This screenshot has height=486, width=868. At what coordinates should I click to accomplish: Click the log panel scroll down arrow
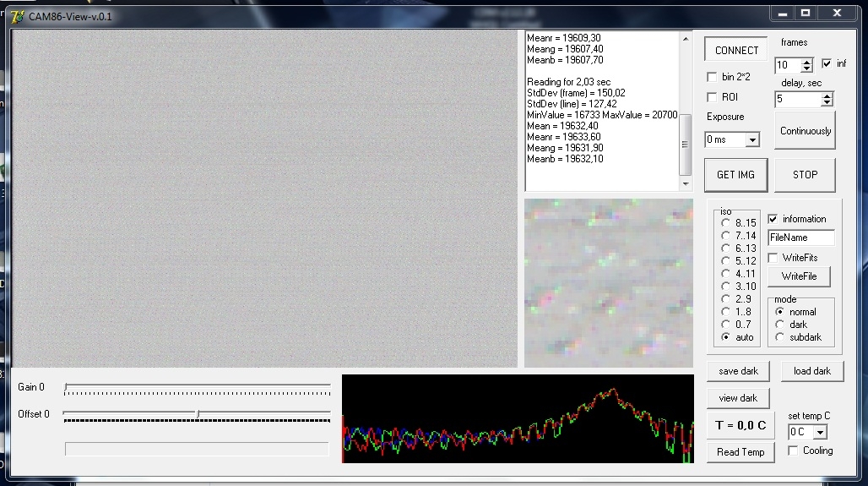pyautogui.click(x=686, y=183)
